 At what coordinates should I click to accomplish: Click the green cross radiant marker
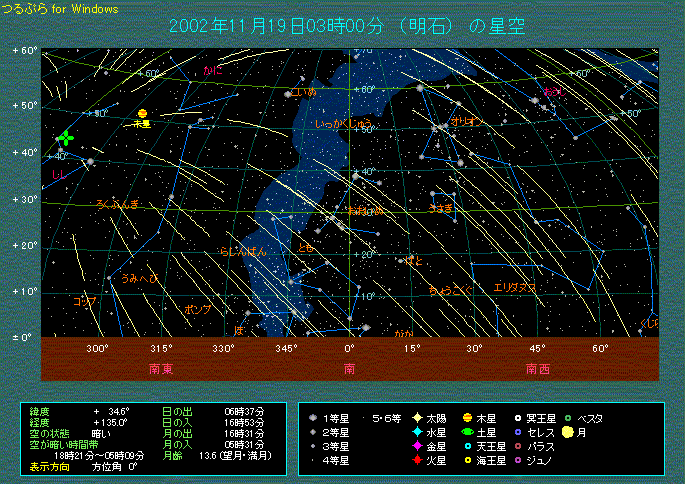(65, 137)
